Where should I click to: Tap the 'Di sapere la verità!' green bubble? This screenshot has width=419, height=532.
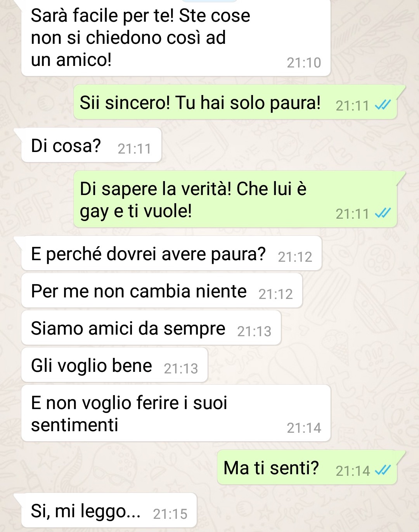point(235,199)
